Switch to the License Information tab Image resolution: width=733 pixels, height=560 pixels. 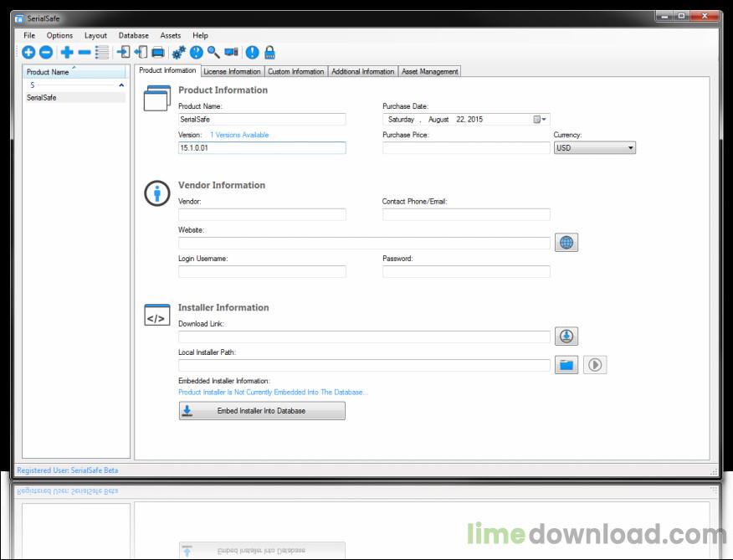click(232, 72)
